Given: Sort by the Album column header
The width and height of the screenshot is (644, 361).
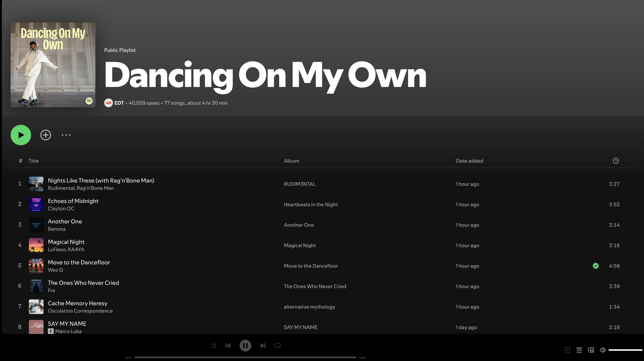Looking at the screenshot, I should (x=291, y=161).
